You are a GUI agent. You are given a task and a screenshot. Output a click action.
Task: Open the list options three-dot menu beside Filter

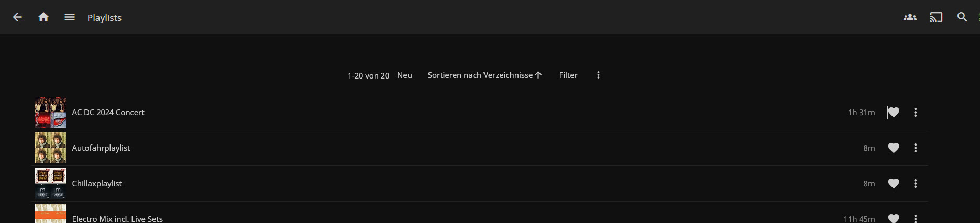[x=598, y=75]
